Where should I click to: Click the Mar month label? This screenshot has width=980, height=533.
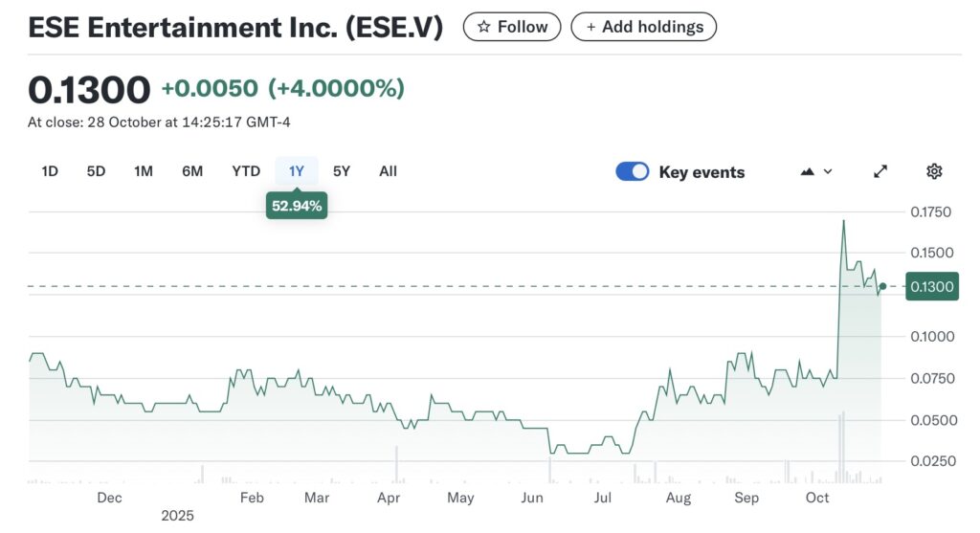pyautogui.click(x=316, y=498)
